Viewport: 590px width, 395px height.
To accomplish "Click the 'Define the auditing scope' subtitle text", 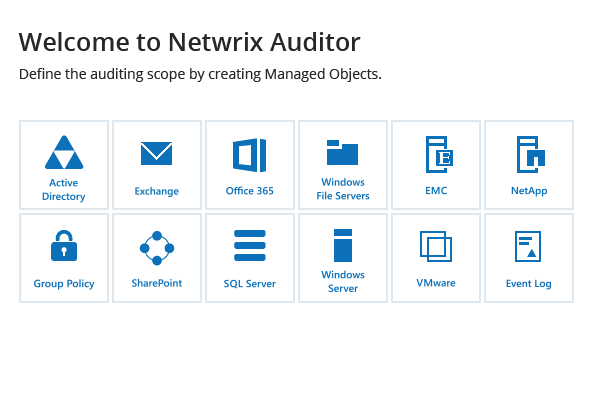I will (200, 74).
